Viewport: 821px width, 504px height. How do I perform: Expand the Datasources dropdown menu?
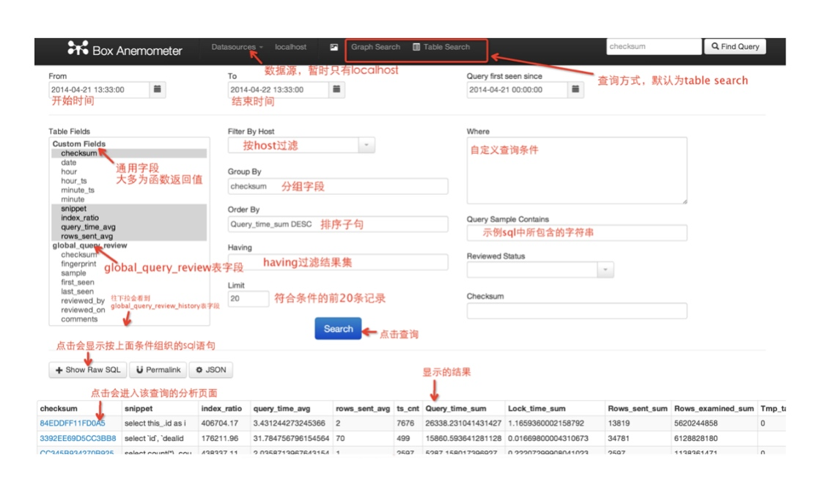click(237, 47)
